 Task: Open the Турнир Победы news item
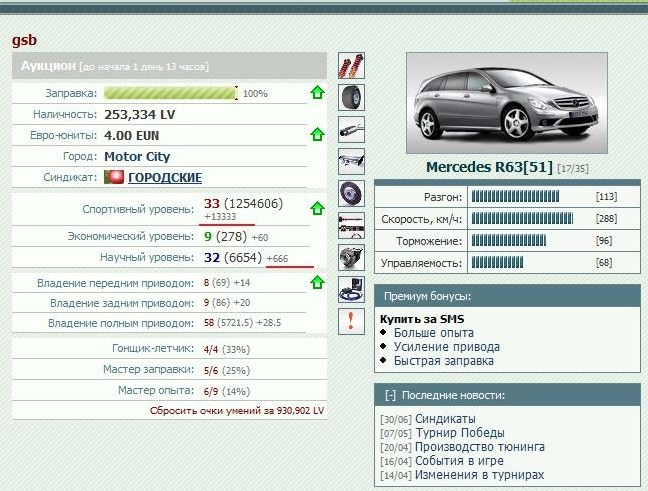coord(460,433)
